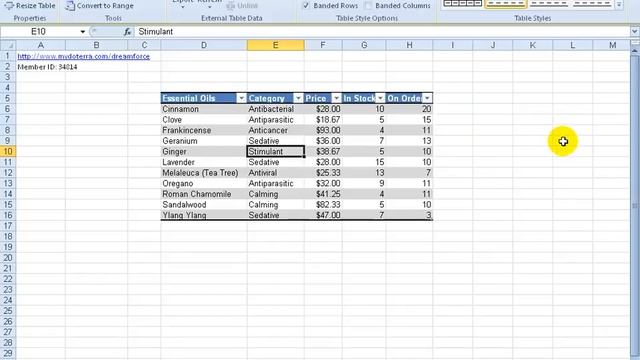Select the Roman Chamomile cell
This screenshot has width=640, height=360.
tap(204, 193)
